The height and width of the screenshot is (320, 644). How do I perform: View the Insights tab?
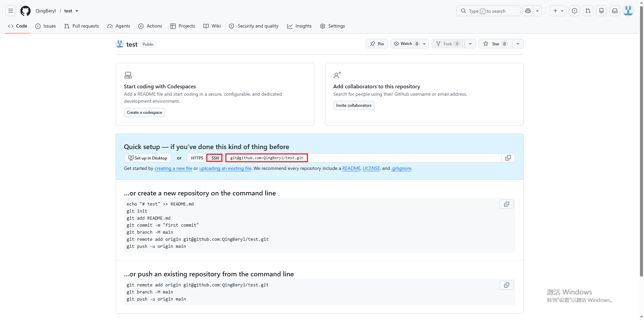coord(300,26)
